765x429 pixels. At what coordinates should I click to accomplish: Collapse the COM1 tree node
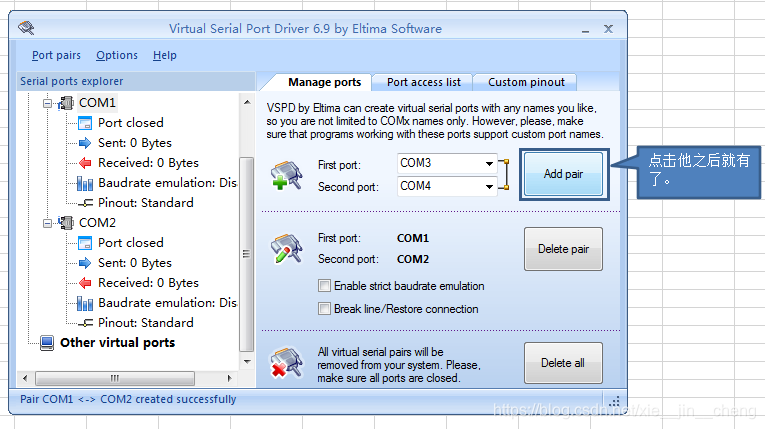47,103
